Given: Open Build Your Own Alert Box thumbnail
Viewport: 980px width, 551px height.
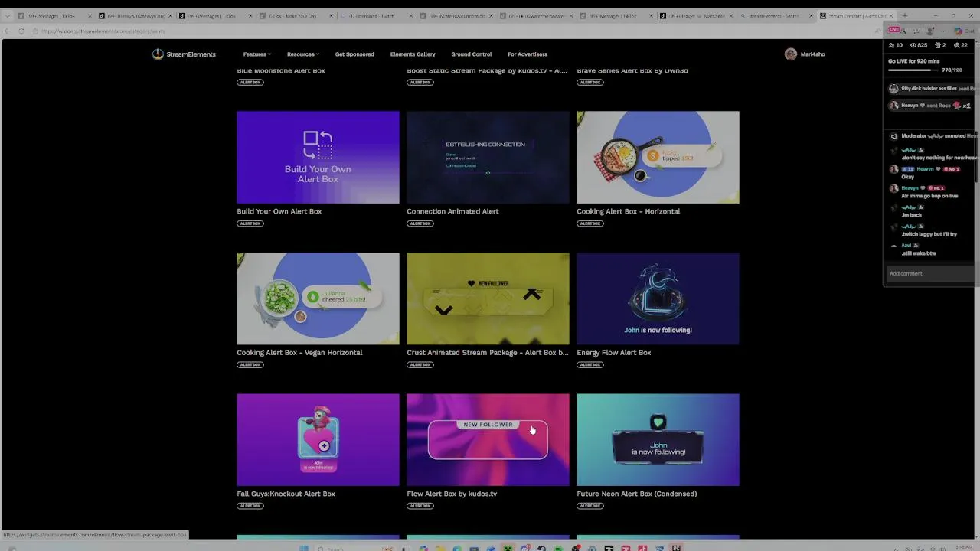Looking at the screenshot, I should [318, 157].
